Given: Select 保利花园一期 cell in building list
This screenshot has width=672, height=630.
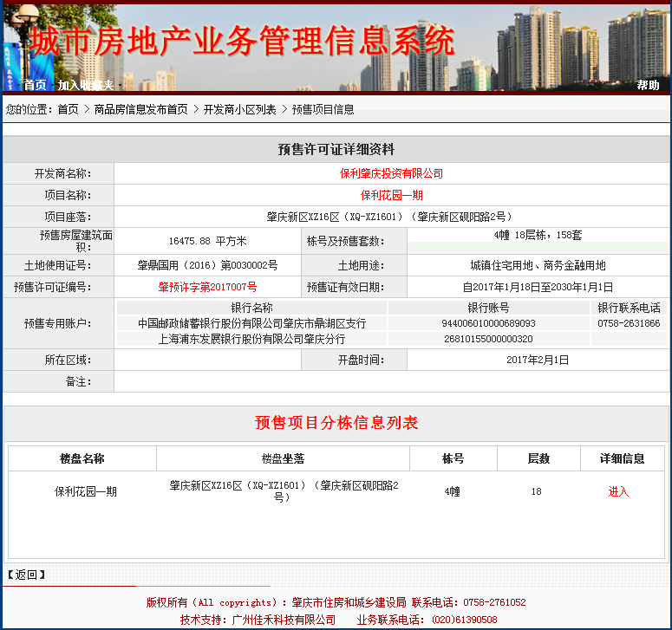Looking at the screenshot, I should pos(85,491).
